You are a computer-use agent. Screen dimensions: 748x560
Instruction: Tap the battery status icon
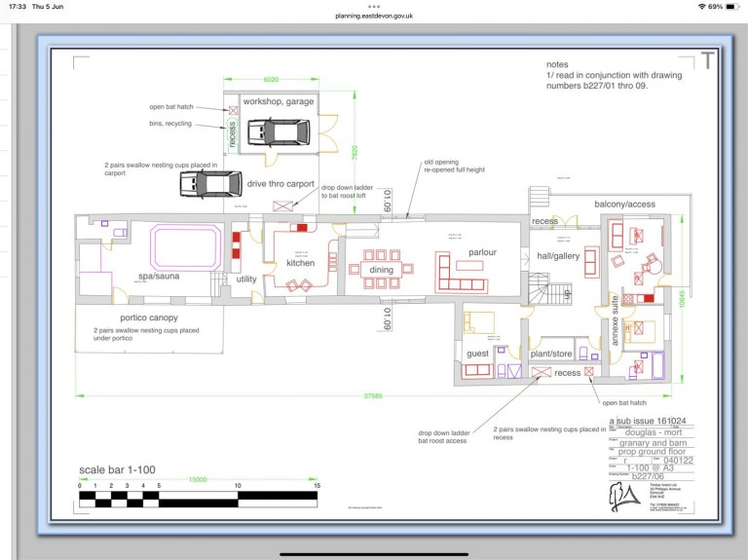point(732,7)
